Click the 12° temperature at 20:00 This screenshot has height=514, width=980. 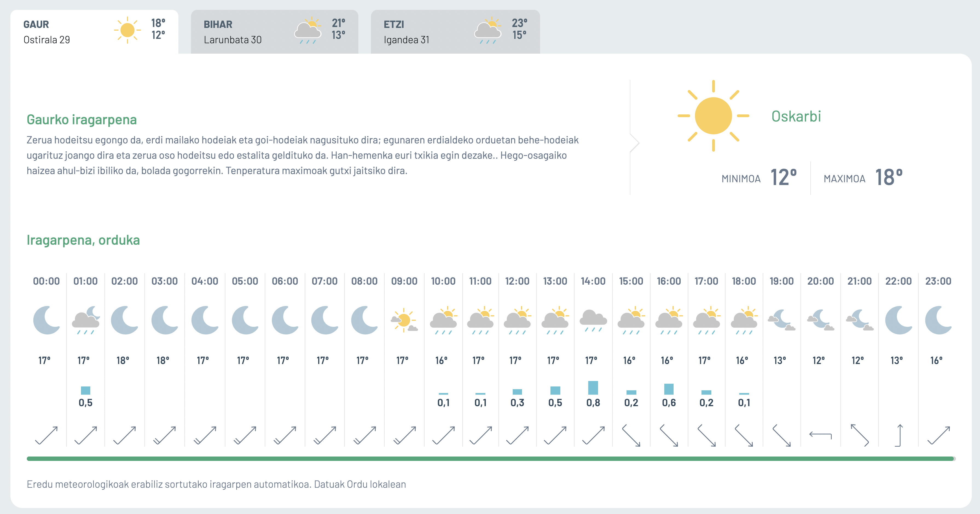tap(819, 360)
